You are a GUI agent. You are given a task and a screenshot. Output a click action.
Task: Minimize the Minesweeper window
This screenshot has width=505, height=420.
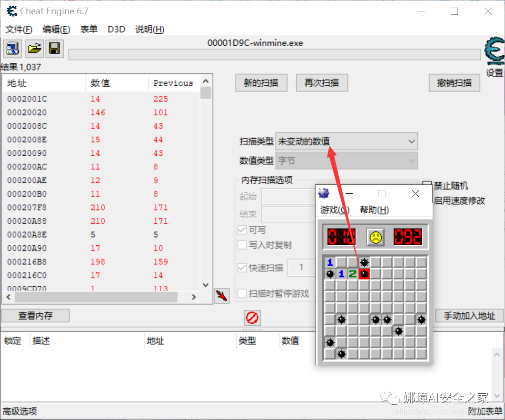pyautogui.click(x=349, y=194)
